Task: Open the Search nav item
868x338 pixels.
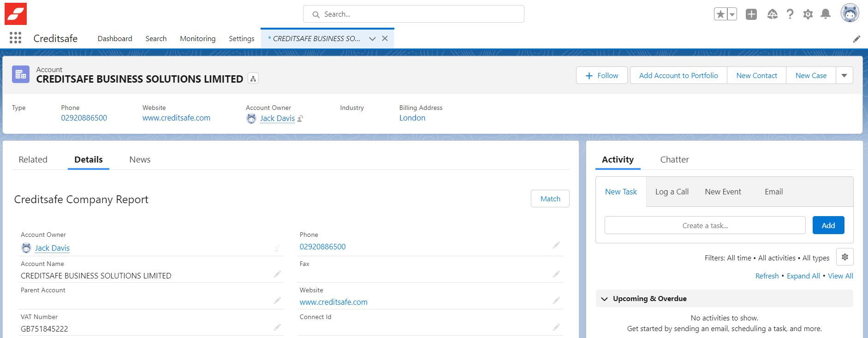Action: [156, 39]
